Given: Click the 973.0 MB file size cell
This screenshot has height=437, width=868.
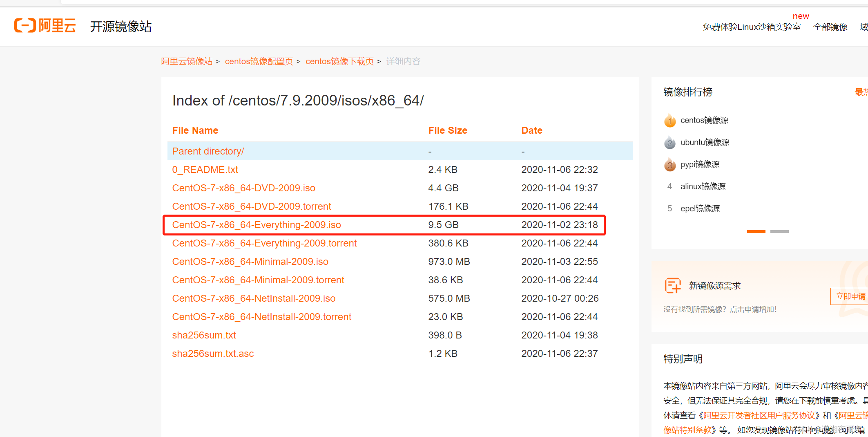Looking at the screenshot, I should click(x=449, y=262).
